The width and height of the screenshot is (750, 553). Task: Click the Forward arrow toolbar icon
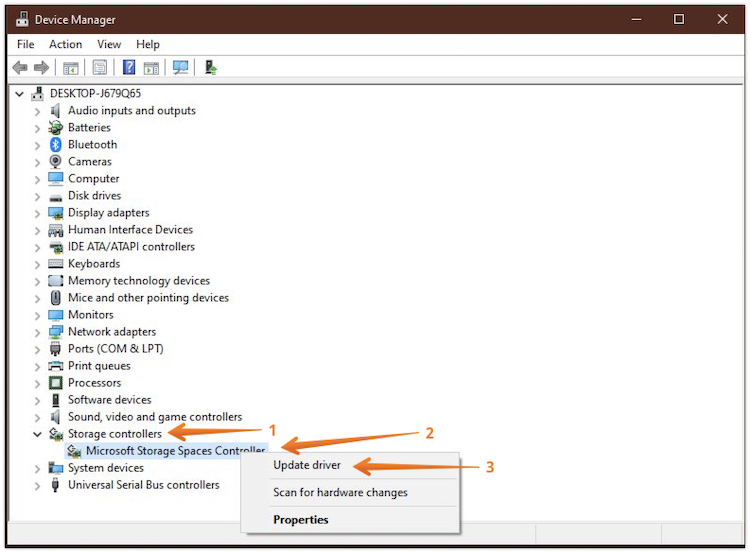42,68
